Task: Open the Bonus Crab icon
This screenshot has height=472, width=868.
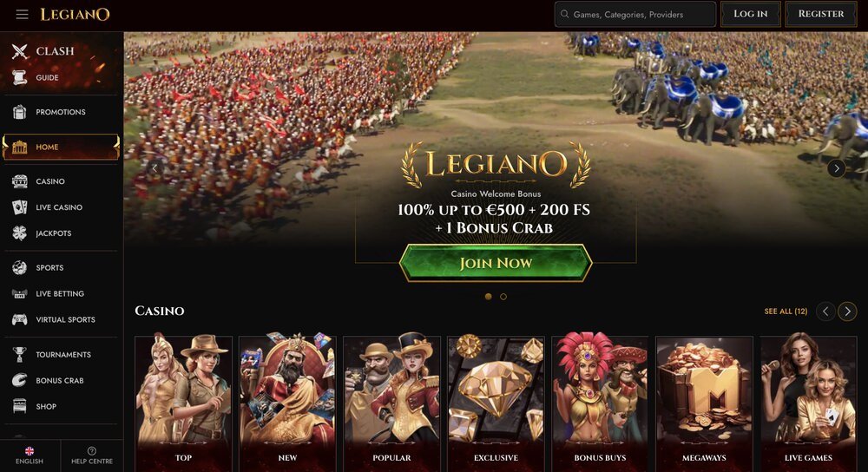Action: (x=20, y=380)
